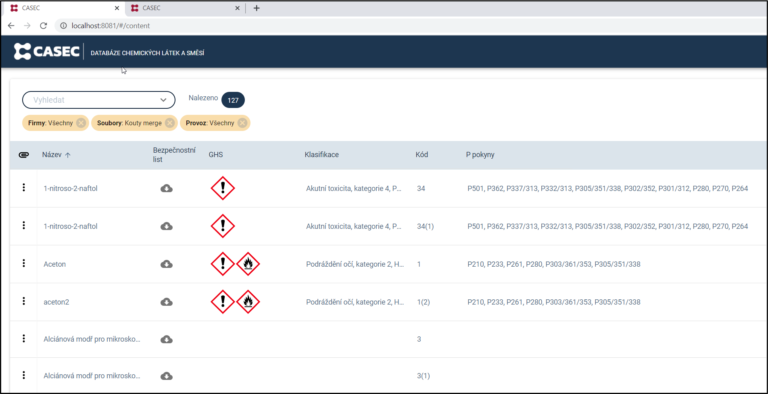Viewport: 768px width, 394px height.
Task: Download safety sheet for Aceton
Action: [x=167, y=264]
